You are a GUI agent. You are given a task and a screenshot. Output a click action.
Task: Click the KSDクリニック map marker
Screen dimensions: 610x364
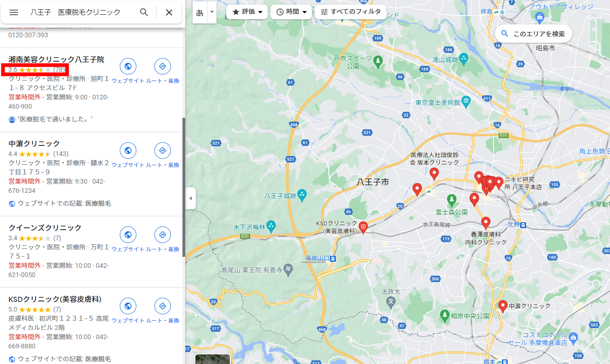(364, 227)
